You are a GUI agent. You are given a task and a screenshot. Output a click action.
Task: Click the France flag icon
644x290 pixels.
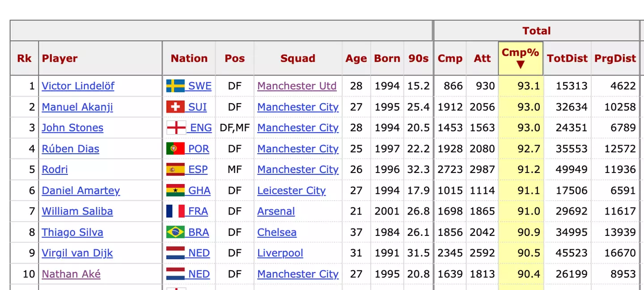click(175, 211)
